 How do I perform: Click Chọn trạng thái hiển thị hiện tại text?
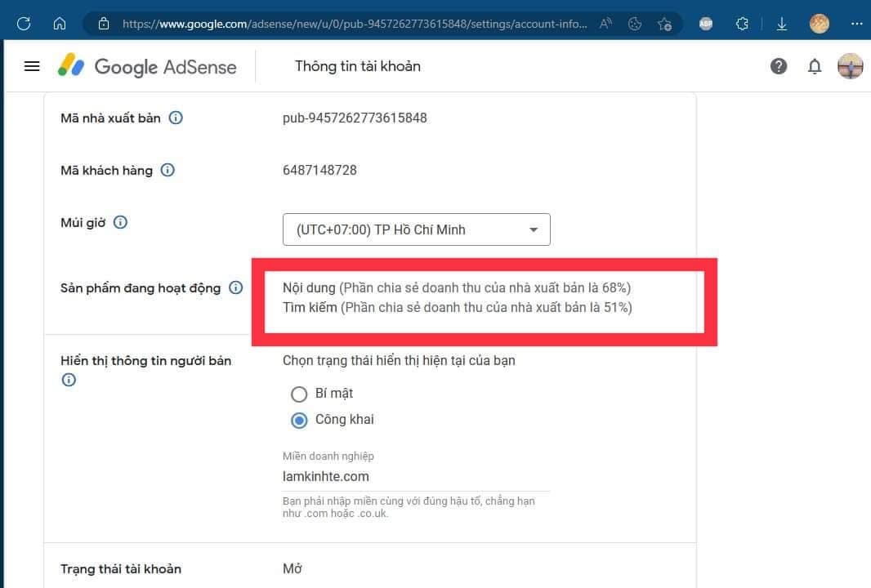click(399, 360)
